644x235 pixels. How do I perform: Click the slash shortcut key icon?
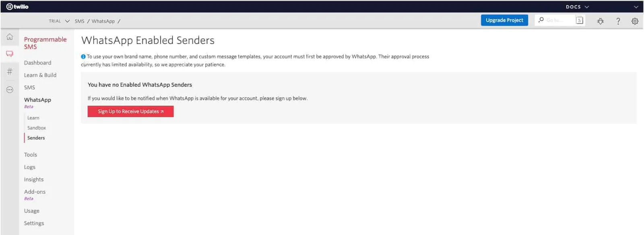point(579,20)
